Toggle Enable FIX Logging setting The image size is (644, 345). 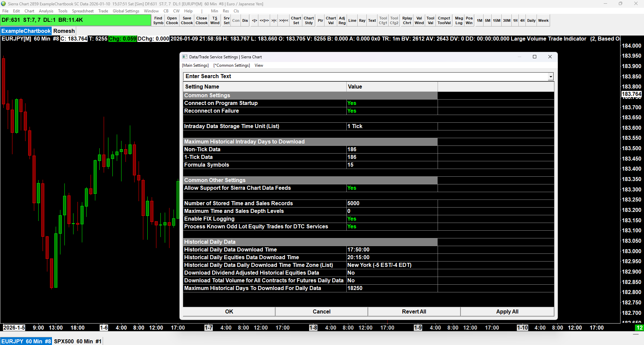pyautogui.click(x=352, y=219)
